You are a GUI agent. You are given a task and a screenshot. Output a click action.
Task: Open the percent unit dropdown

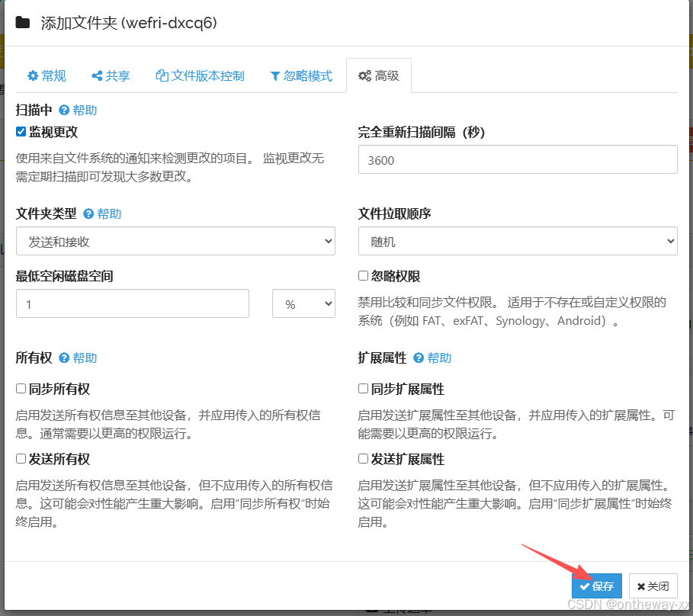click(x=303, y=303)
